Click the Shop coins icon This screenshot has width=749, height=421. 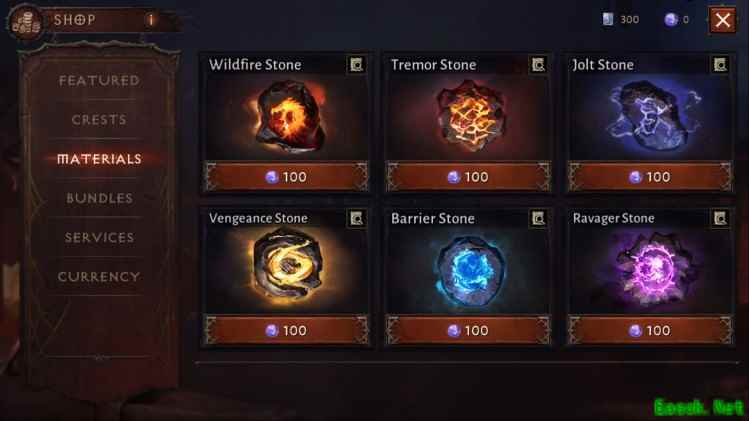(x=26, y=22)
